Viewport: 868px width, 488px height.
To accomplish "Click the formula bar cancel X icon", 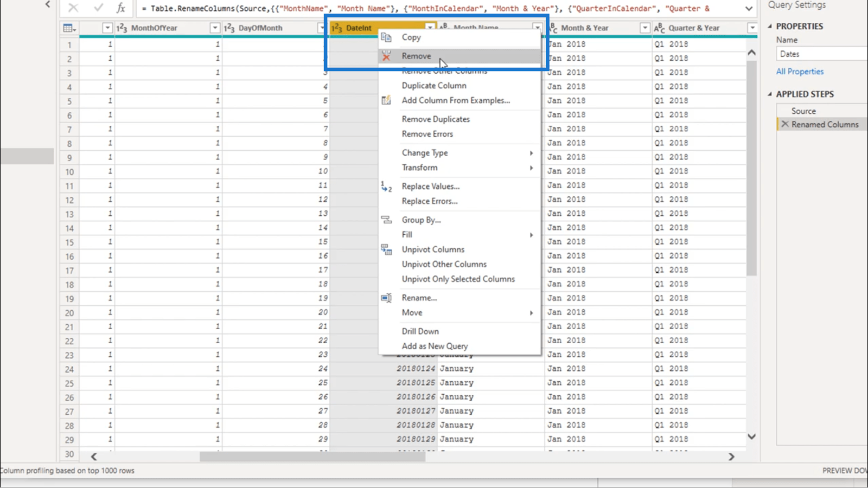I will pyautogui.click(x=73, y=8).
